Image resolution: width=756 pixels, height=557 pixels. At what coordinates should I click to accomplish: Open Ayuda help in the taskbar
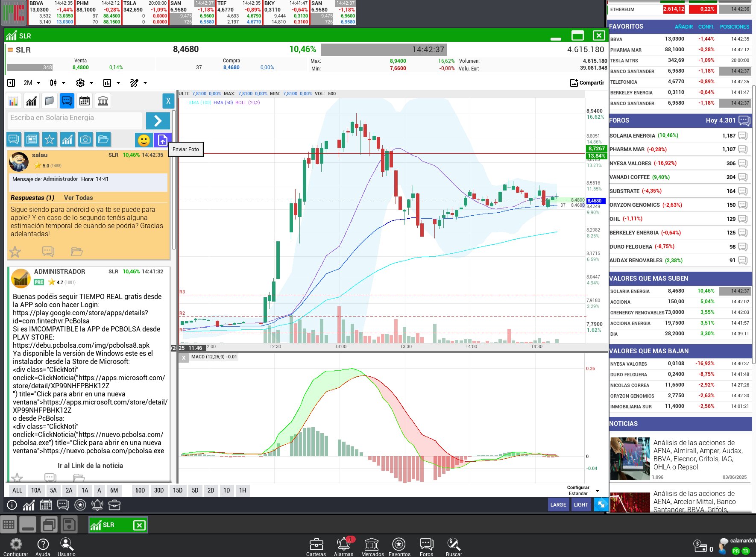click(43, 547)
